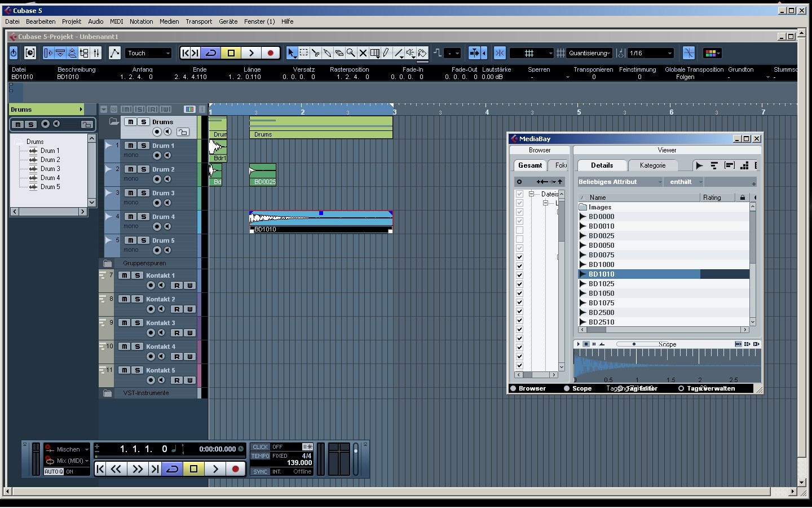Select the Line tool
The width and height of the screenshot is (812, 508).
tap(399, 53)
